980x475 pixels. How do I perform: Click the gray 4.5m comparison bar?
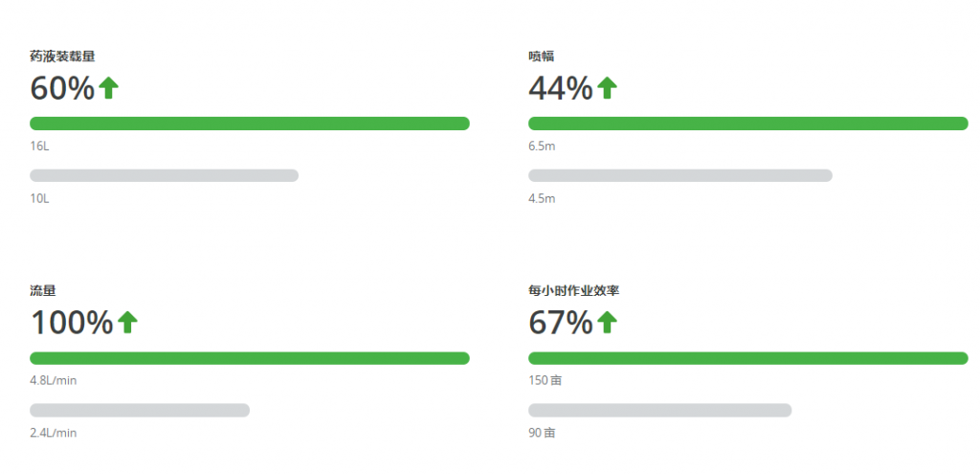point(680,175)
